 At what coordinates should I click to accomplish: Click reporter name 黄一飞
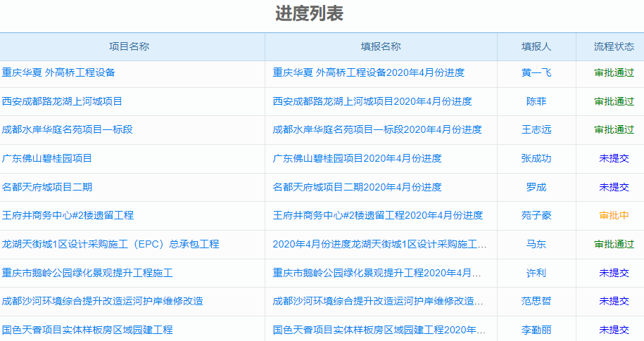[x=536, y=72]
